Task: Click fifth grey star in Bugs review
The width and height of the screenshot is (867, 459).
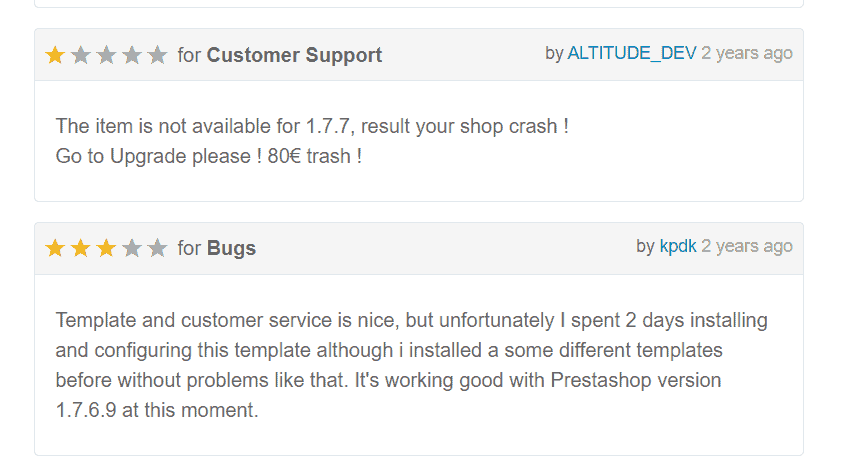Action: pyautogui.click(x=158, y=248)
